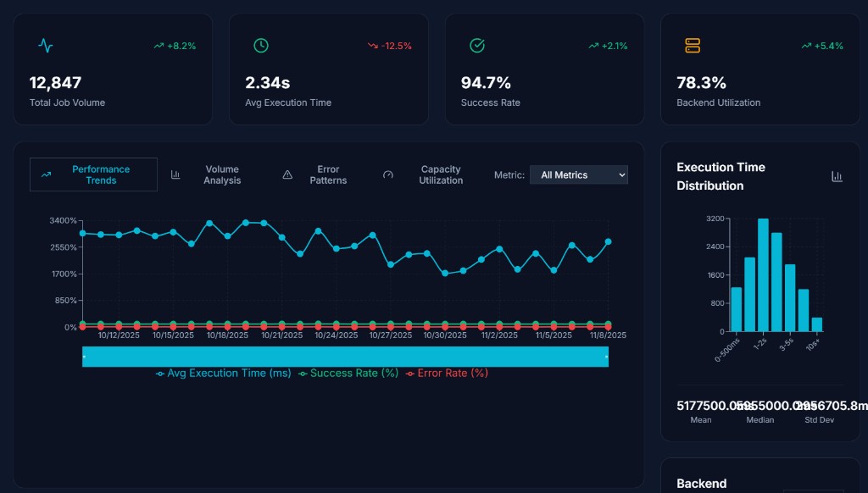Toggle Error Rate (%) legend series
The image size is (868, 493).
447,374
